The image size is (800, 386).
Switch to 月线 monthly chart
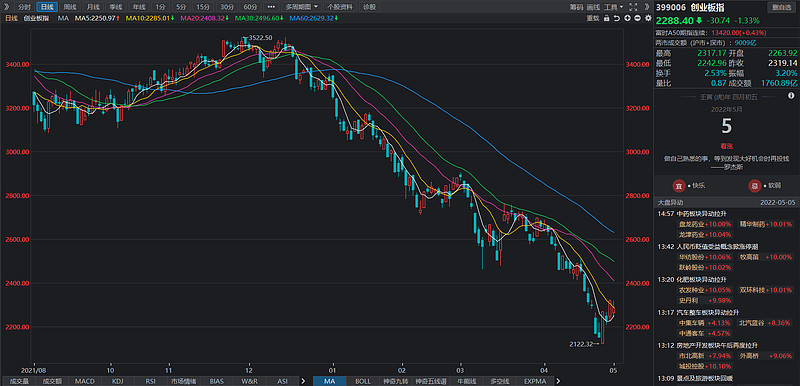[92, 7]
